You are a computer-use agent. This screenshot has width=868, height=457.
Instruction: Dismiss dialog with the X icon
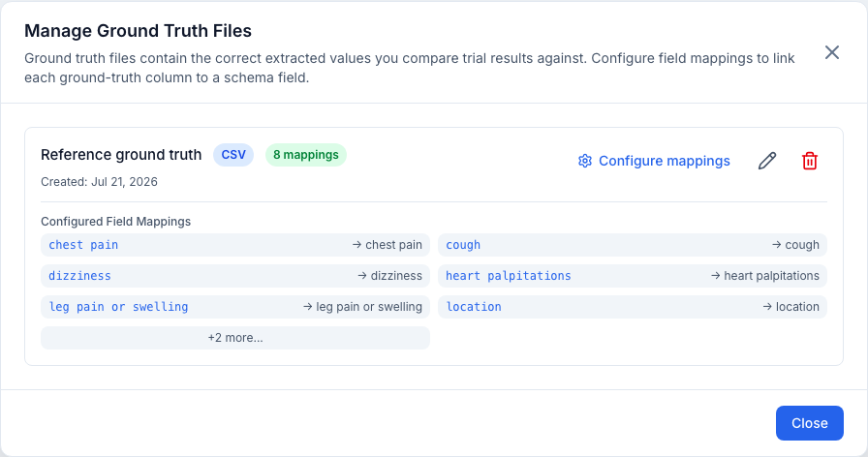831,52
